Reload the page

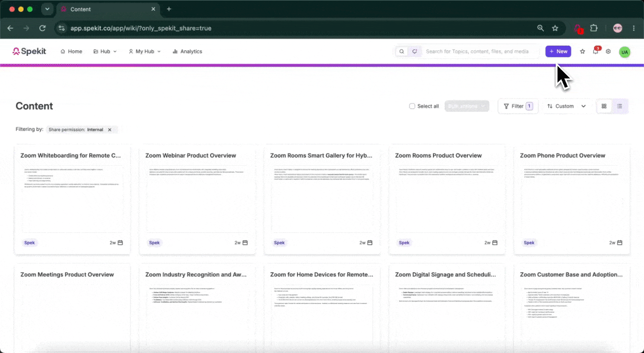click(x=43, y=28)
